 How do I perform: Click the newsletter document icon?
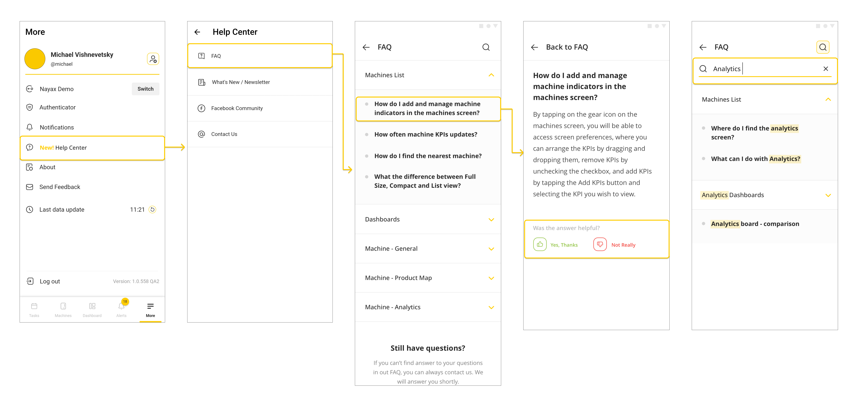202,82
